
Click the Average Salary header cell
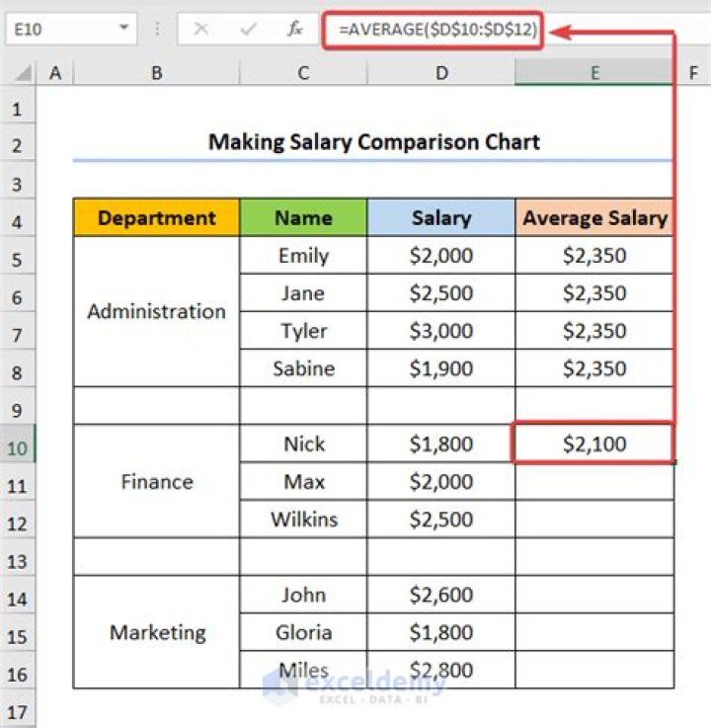593,218
